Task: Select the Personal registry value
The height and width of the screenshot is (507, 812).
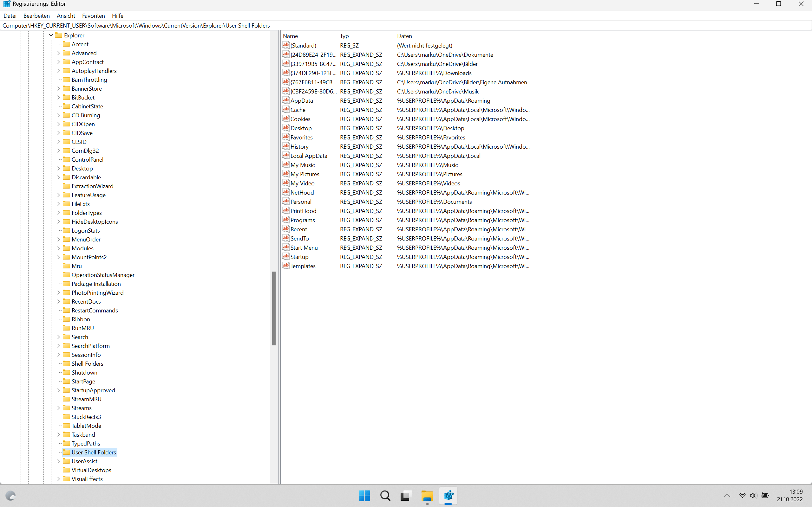Action: pos(301,202)
